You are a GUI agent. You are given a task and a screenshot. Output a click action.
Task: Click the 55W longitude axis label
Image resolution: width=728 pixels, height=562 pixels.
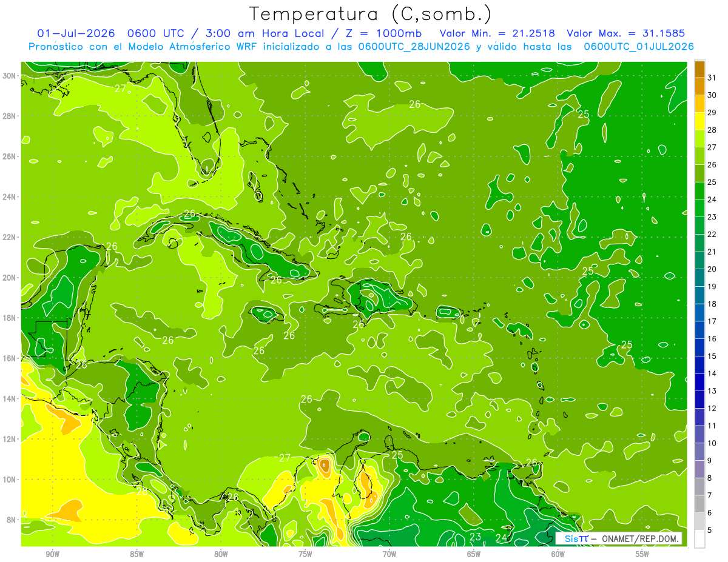(x=642, y=554)
